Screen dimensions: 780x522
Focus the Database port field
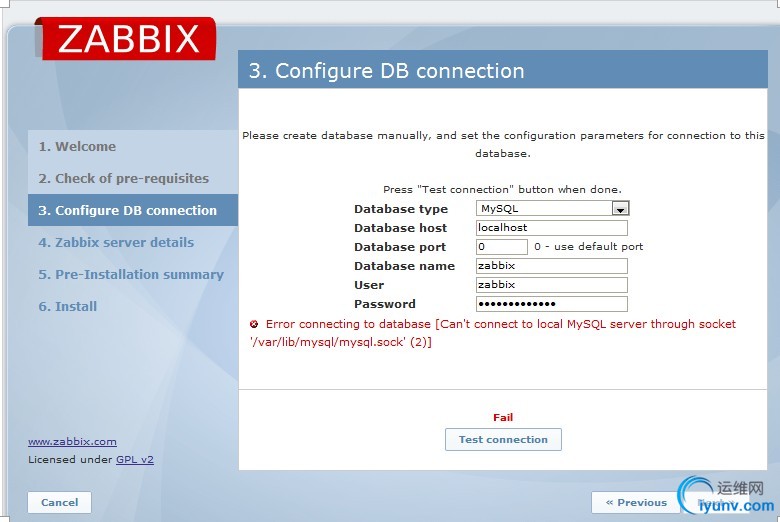pos(501,247)
